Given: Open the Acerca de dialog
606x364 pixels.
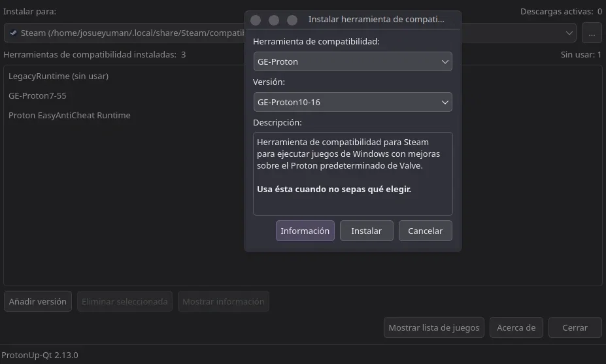Looking at the screenshot, I should (516, 327).
